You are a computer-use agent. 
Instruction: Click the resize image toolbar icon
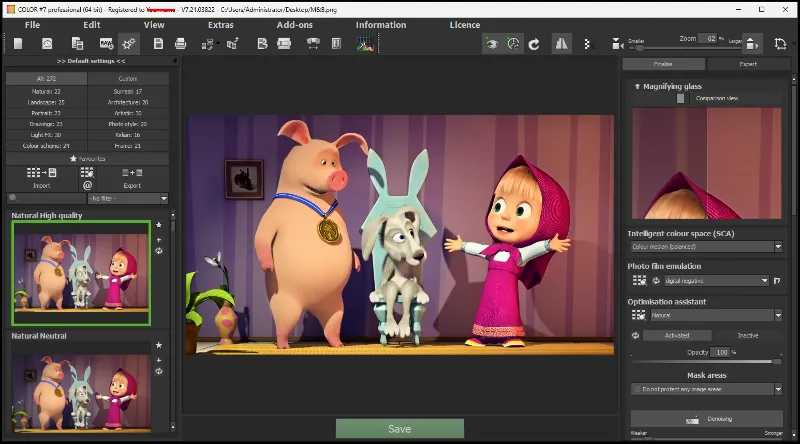coord(313,44)
